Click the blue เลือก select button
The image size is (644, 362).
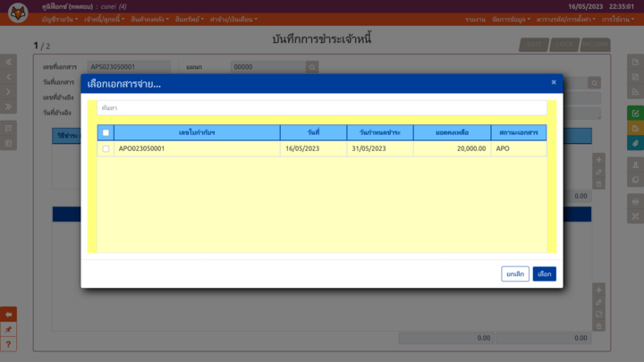[544, 274]
